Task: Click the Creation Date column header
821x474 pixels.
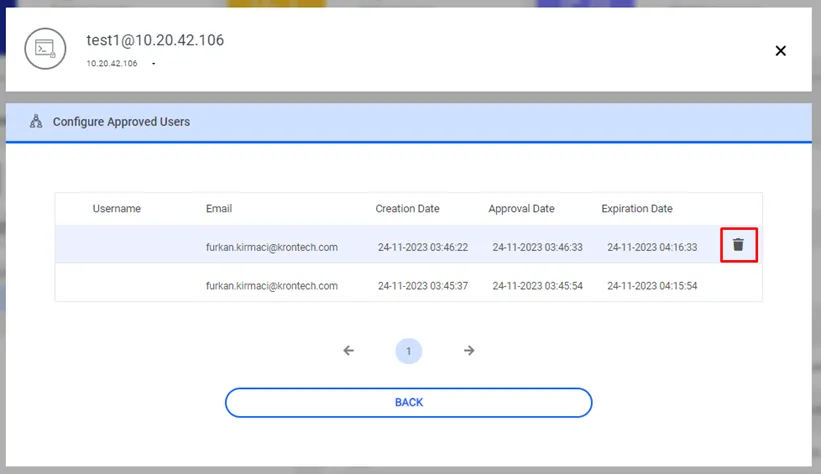Action: click(x=407, y=208)
